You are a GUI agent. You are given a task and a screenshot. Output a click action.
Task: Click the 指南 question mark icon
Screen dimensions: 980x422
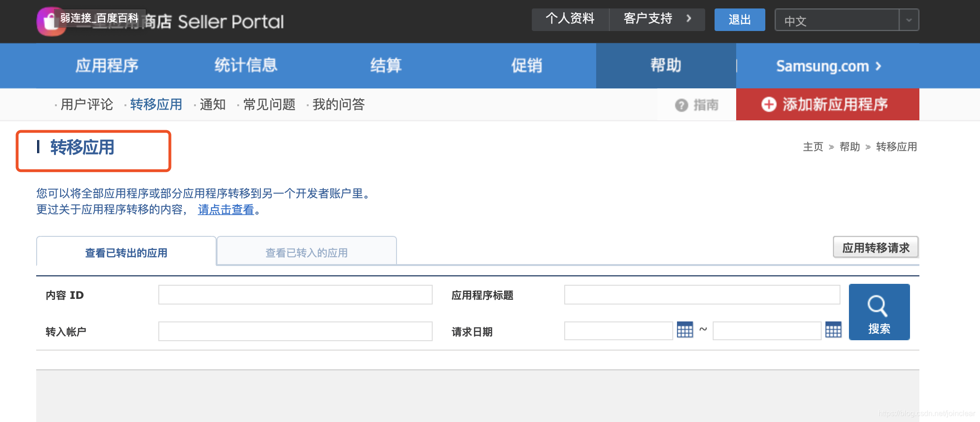tap(681, 105)
